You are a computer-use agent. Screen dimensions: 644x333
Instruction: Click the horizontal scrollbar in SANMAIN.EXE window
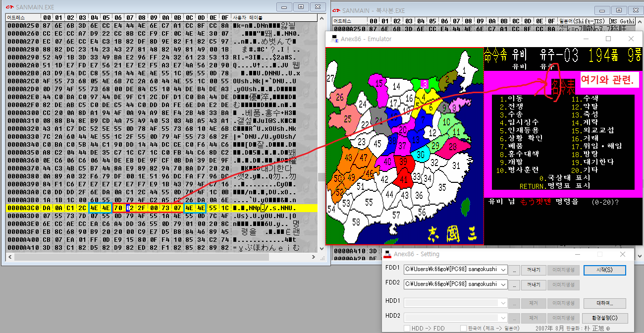(x=161, y=257)
